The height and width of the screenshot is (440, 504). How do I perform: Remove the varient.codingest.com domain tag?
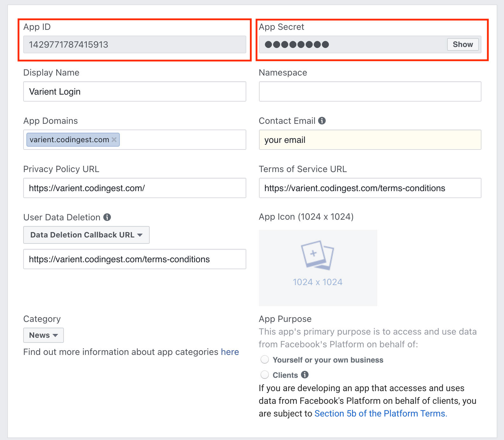(x=114, y=140)
